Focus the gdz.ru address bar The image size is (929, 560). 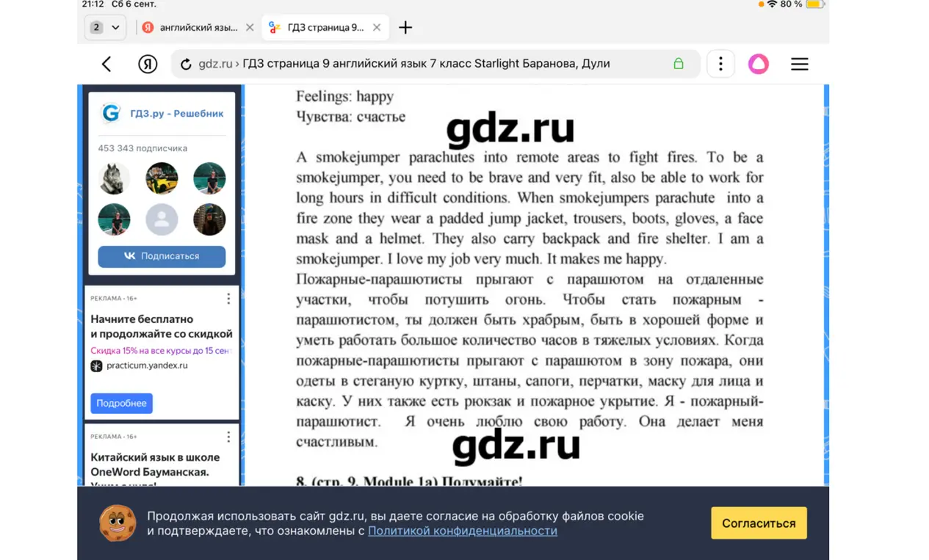click(435, 64)
